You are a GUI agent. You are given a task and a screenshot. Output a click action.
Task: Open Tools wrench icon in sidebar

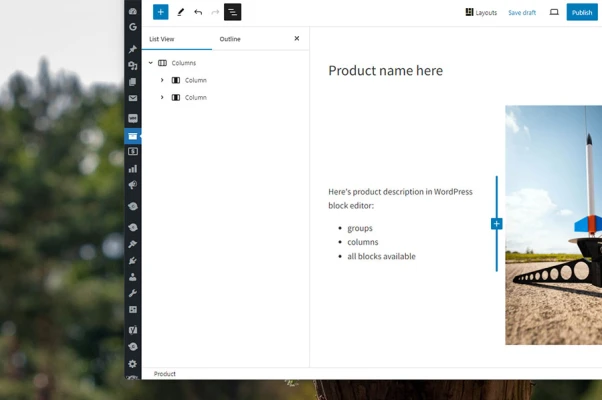click(x=133, y=293)
